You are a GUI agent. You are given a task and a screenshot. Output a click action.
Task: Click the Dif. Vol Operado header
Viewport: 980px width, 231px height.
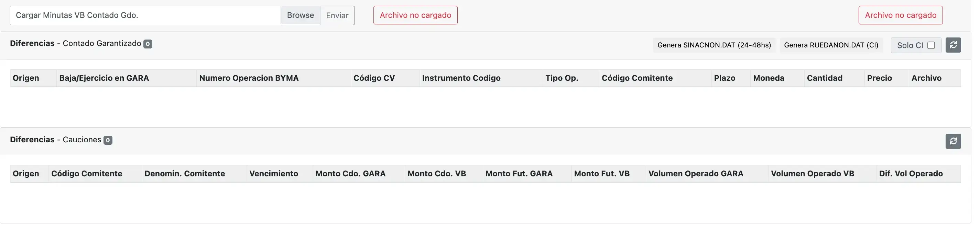pyautogui.click(x=911, y=174)
